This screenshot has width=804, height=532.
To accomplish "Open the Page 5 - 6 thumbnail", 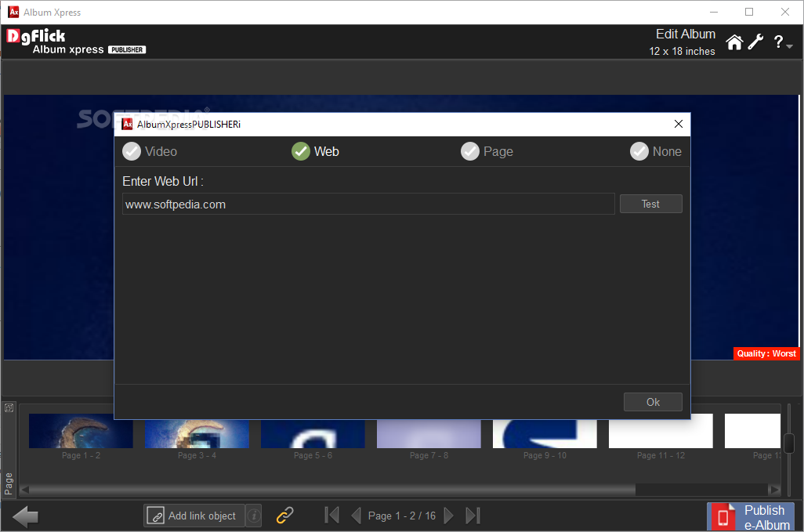I will click(x=313, y=433).
